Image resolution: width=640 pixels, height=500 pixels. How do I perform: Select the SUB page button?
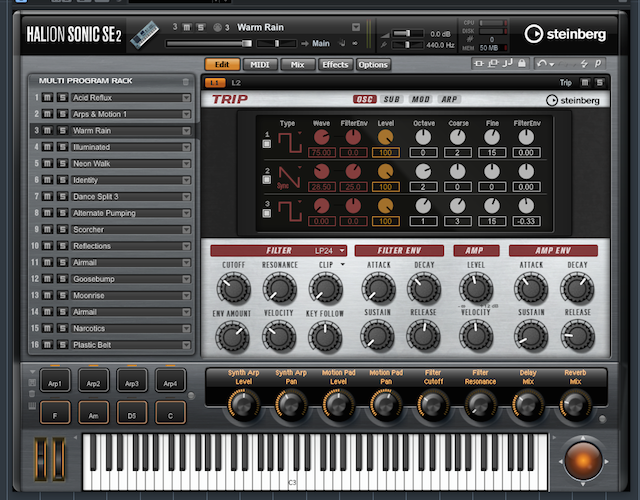click(392, 99)
